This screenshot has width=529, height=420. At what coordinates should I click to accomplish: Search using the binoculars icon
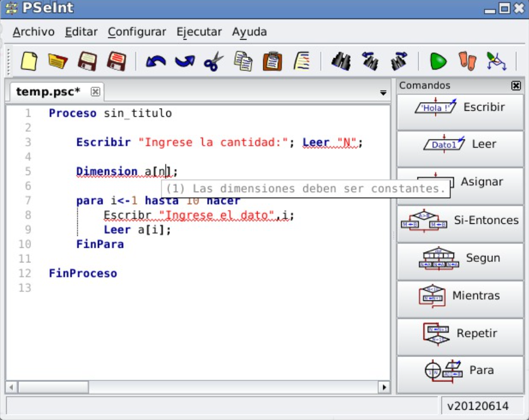pos(341,61)
